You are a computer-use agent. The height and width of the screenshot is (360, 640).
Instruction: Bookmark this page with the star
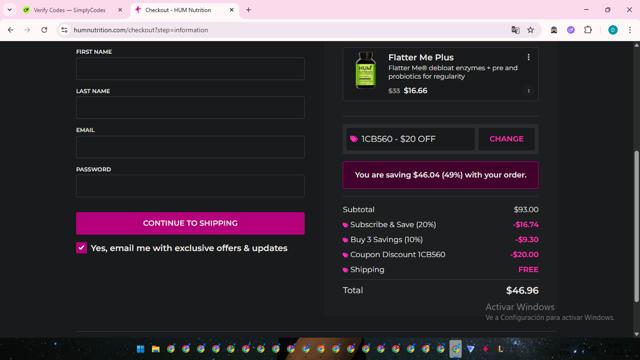coord(531,30)
